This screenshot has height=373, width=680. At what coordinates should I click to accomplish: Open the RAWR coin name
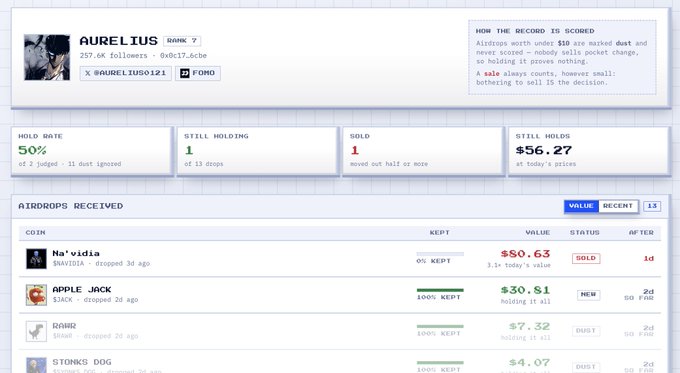64,326
